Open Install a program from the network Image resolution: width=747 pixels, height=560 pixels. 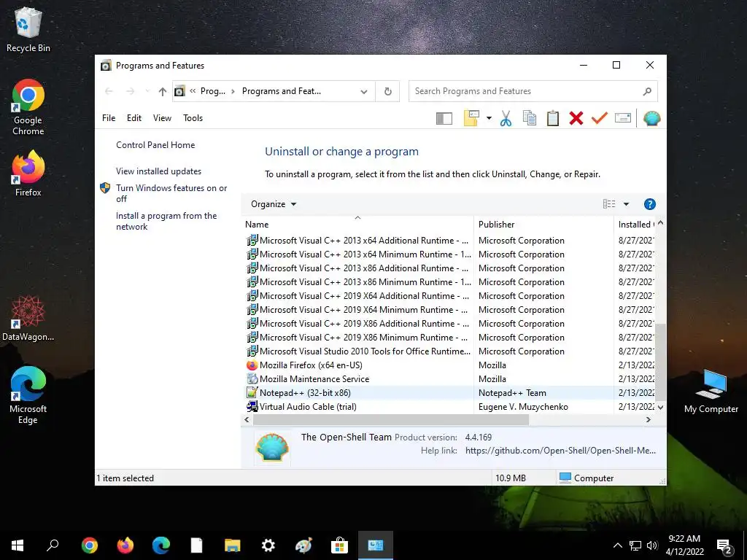(166, 221)
